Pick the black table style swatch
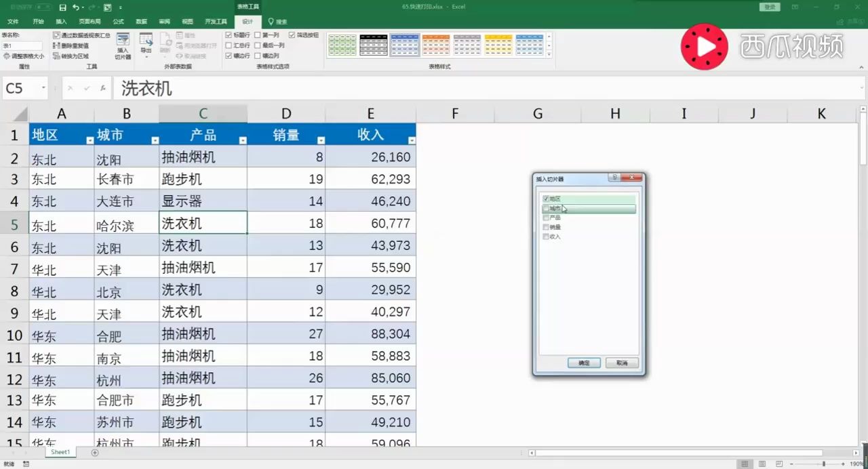Screen dimensions: 868x469 click(x=373, y=45)
